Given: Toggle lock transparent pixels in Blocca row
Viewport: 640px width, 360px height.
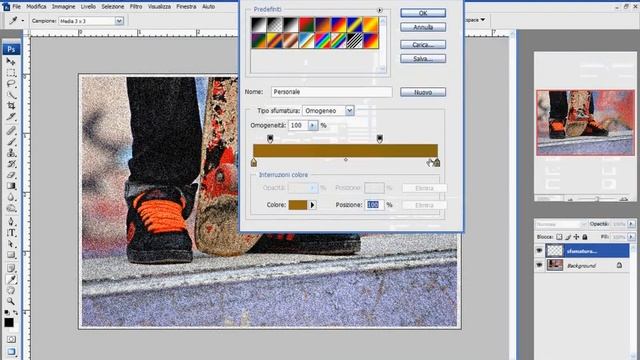Looking at the screenshot, I should click(x=559, y=237).
